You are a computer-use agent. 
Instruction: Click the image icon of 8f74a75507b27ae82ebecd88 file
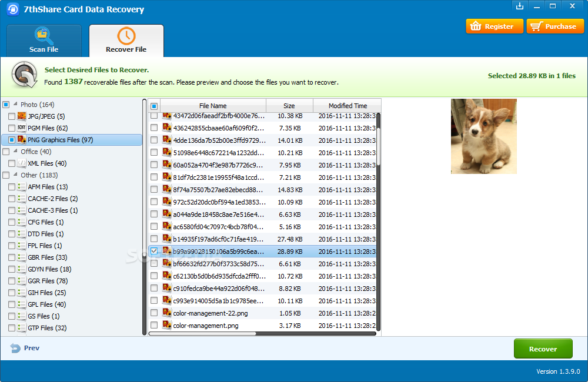pos(167,190)
